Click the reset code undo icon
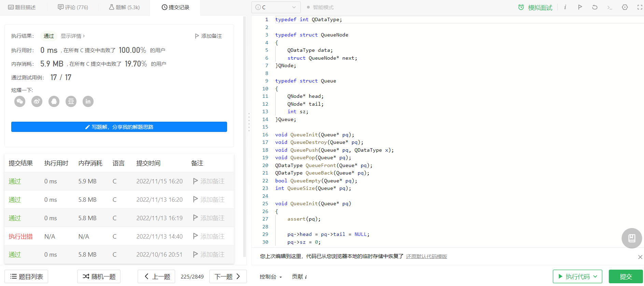This screenshot has height=286, width=644. tap(595, 7)
